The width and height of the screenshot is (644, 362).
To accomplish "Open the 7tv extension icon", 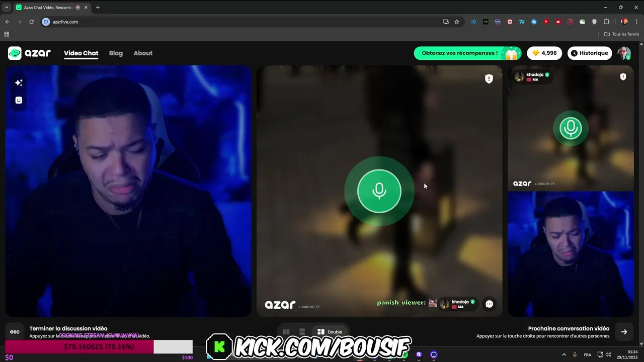I will pos(522,22).
